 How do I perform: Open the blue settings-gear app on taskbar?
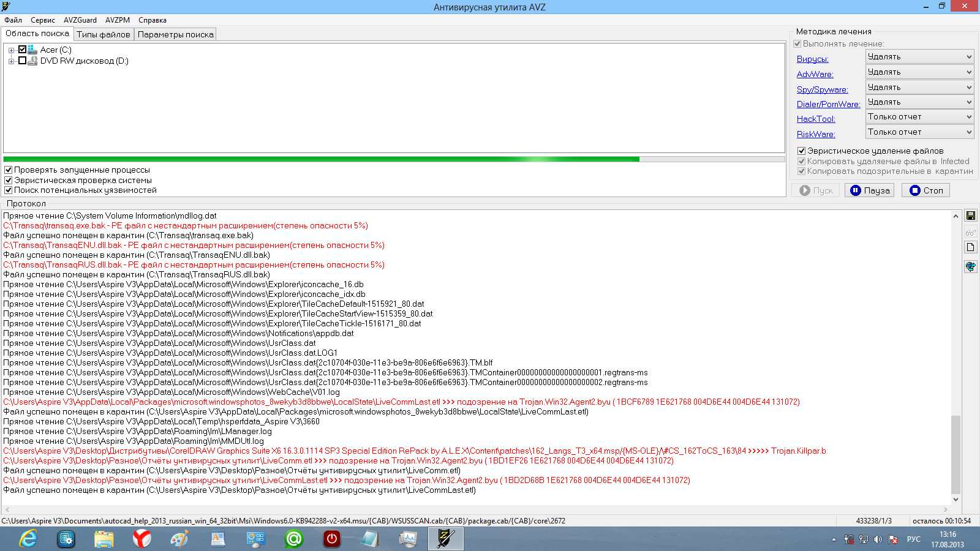[66, 539]
